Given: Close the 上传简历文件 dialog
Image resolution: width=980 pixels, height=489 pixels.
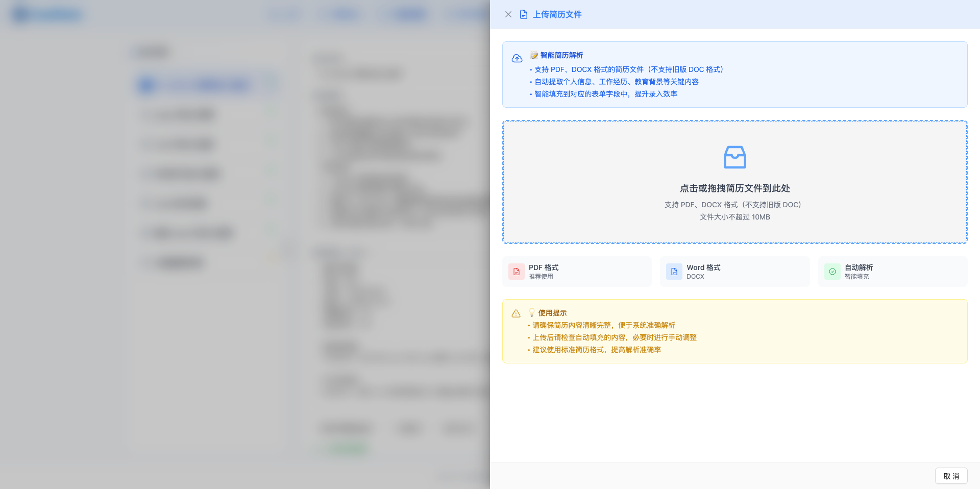Looking at the screenshot, I should (508, 14).
